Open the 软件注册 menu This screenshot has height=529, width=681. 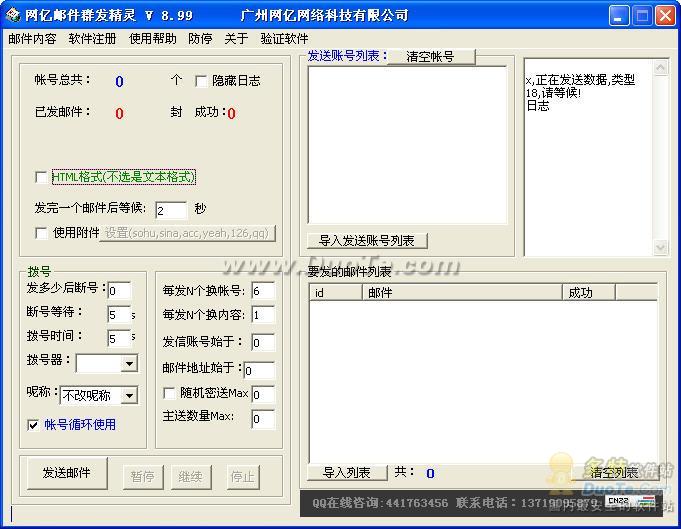[x=93, y=39]
